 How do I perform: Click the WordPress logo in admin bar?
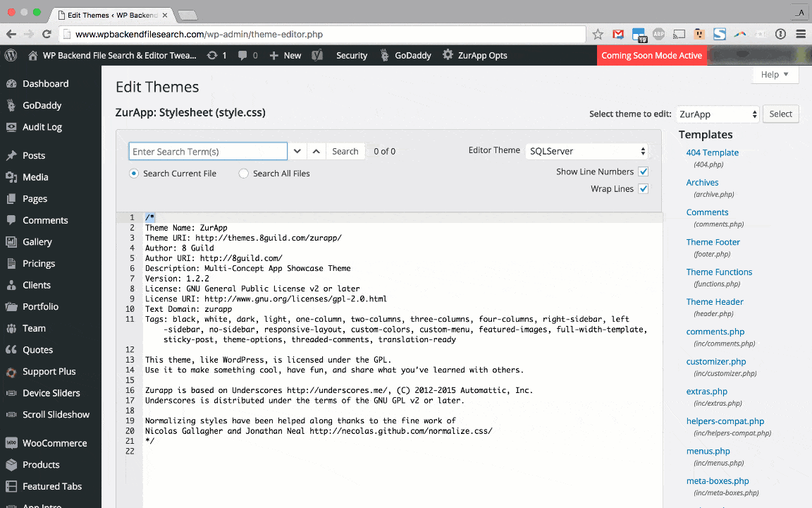tap(11, 55)
